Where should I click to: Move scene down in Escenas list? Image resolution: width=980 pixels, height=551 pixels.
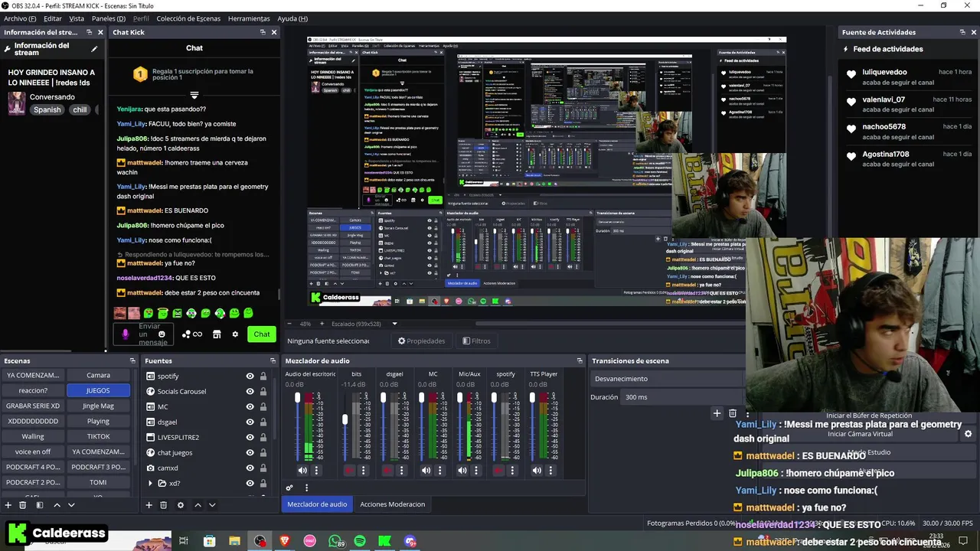[x=71, y=505]
